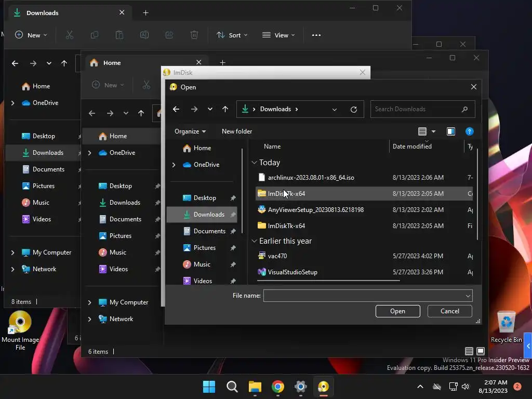Select the vac470 file

pyautogui.click(x=364, y=256)
